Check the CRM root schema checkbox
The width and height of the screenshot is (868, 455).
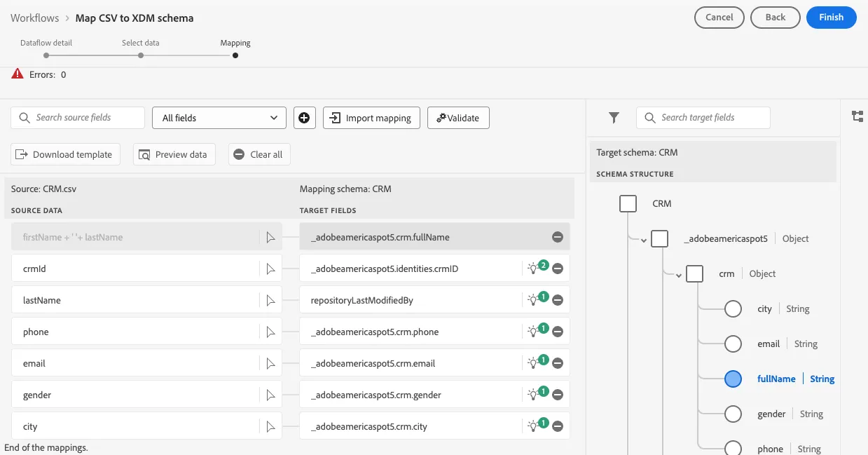[628, 203]
